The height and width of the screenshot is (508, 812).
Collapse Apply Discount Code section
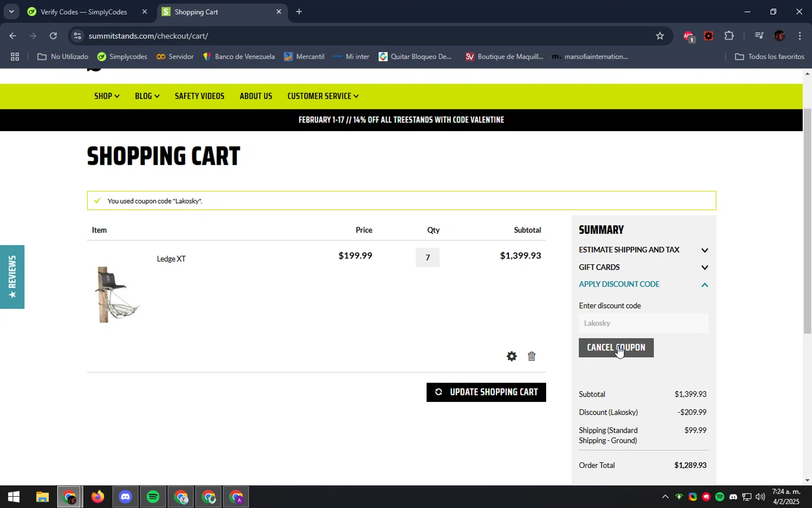pos(644,284)
